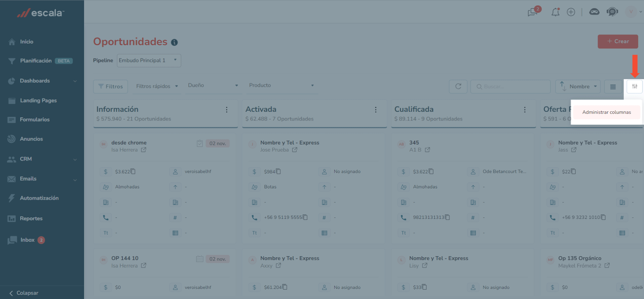Change pipeline Embudo Principal 1 selector
Image resolution: width=644 pixels, height=299 pixels.
coord(149,61)
